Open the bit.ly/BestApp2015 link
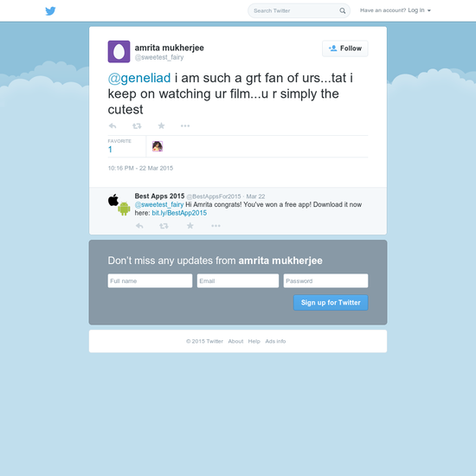Image resolution: width=476 pixels, height=476 pixels. click(179, 213)
